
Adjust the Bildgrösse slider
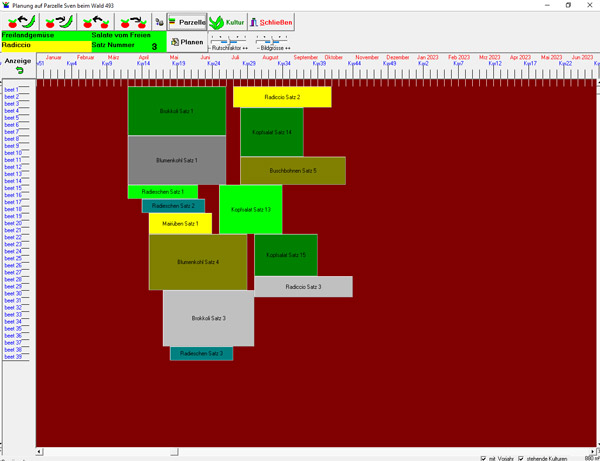[273, 41]
